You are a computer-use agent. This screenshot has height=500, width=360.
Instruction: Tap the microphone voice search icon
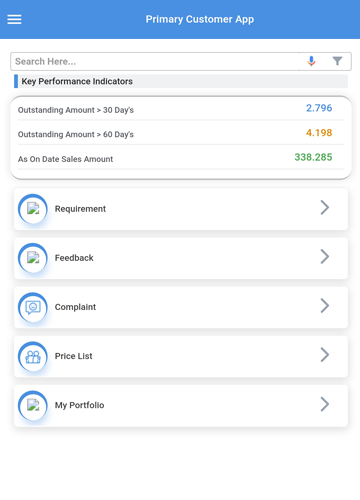(x=311, y=61)
